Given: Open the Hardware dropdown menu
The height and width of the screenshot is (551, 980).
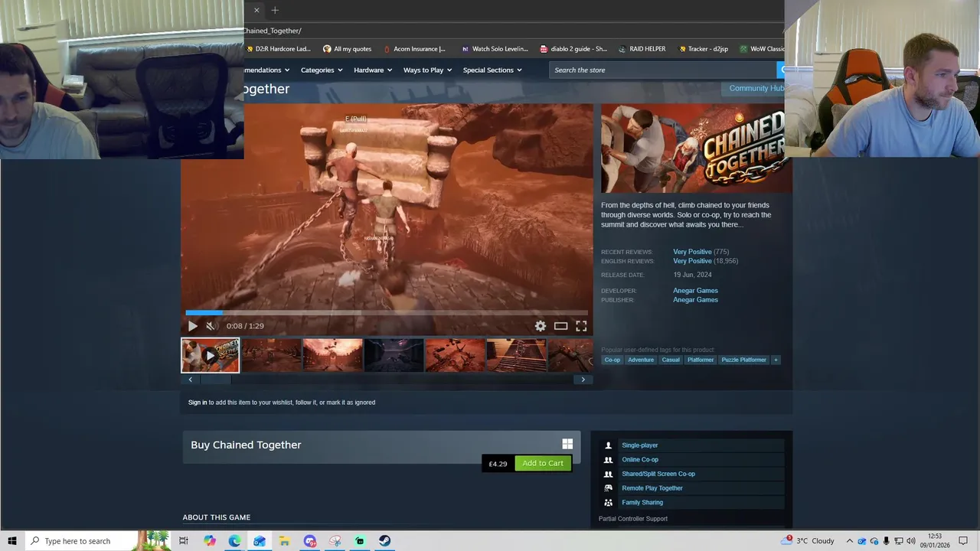Looking at the screenshot, I should [373, 70].
